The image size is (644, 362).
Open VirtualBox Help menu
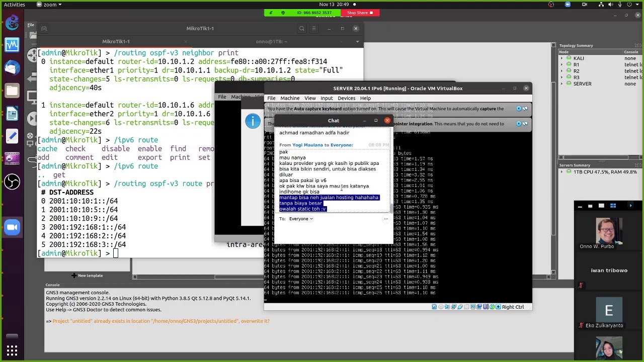click(365, 98)
